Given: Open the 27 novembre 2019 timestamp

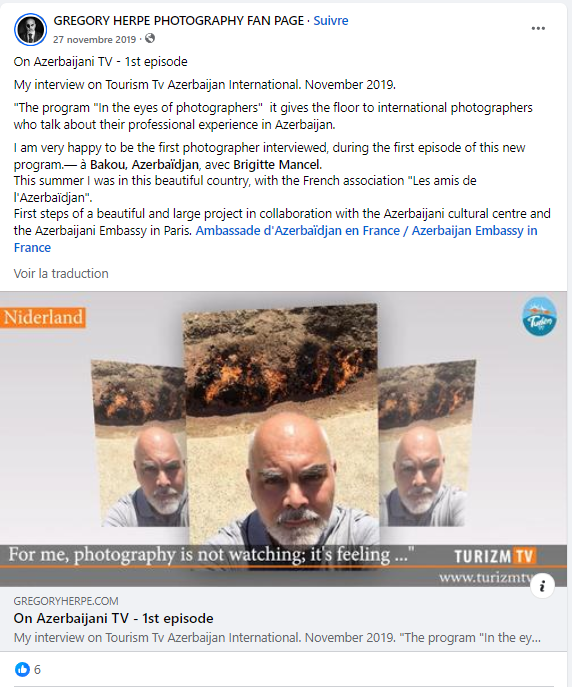Looking at the screenshot, I should click(x=95, y=39).
